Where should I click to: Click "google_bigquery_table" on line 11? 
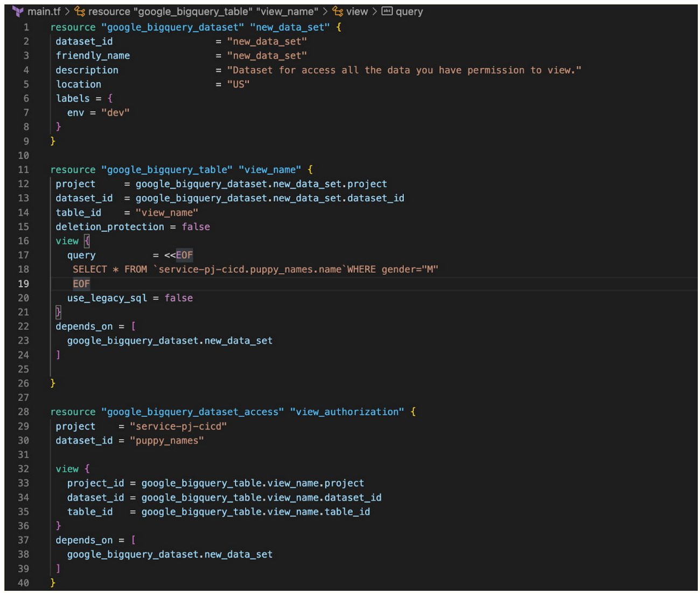pyautogui.click(x=167, y=170)
